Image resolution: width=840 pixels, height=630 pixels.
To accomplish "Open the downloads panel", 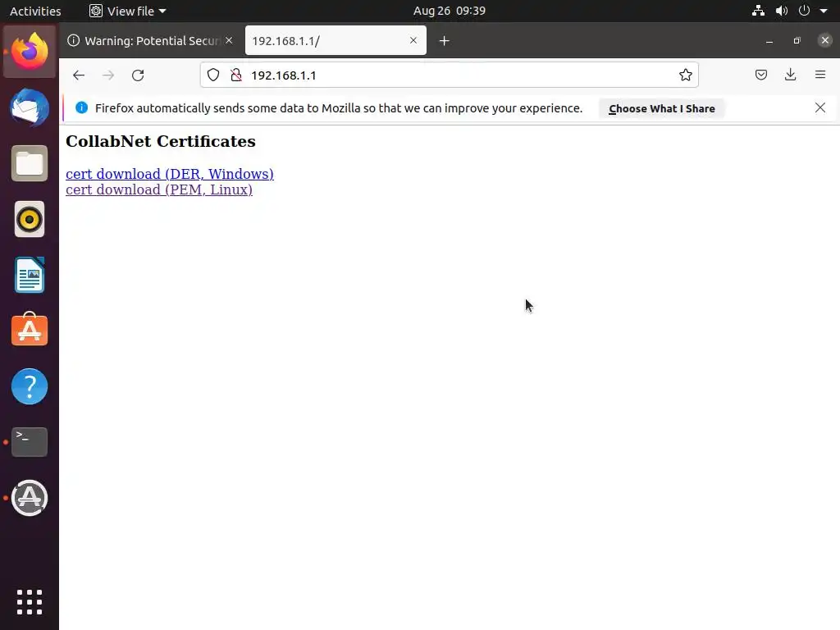I will click(x=790, y=75).
